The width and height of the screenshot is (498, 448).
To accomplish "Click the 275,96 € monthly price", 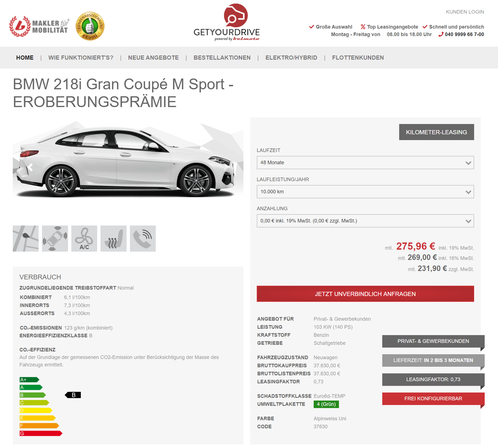I will click(416, 246).
